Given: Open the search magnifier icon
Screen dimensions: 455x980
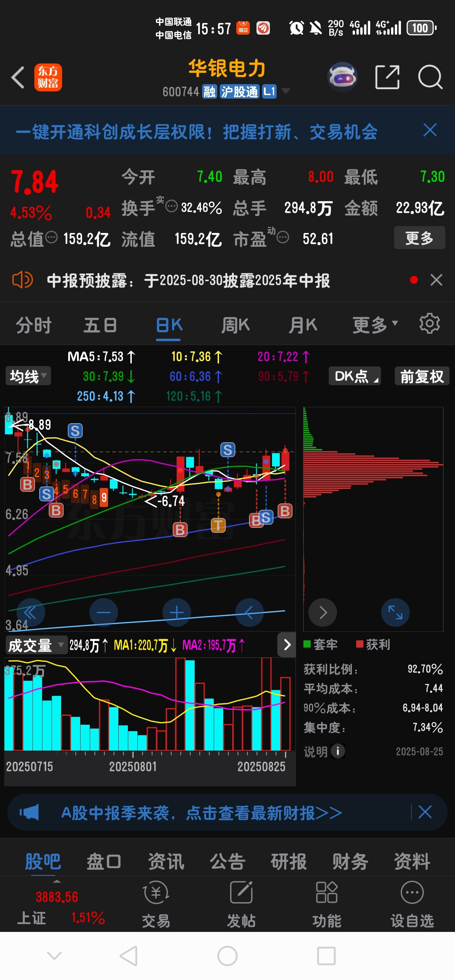Looking at the screenshot, I should (430, 77).
